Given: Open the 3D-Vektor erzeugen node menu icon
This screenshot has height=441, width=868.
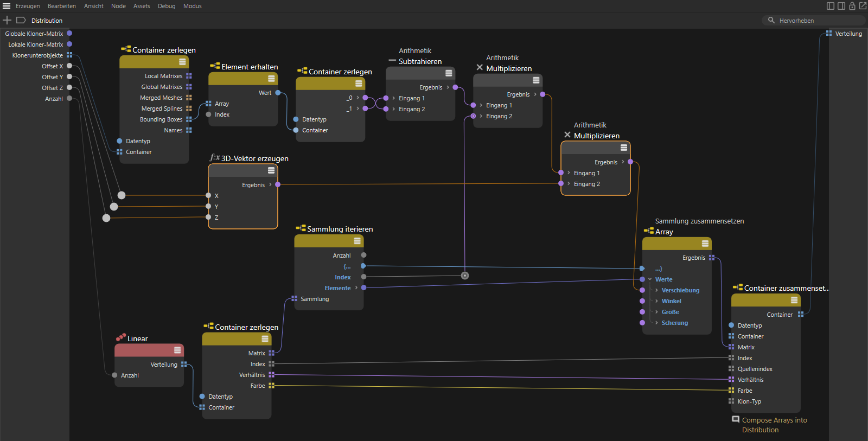Looking at the screenshot, I should (x=271, y=170).
